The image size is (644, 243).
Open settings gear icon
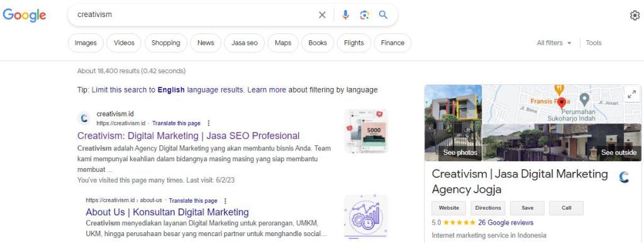[635, 16]
